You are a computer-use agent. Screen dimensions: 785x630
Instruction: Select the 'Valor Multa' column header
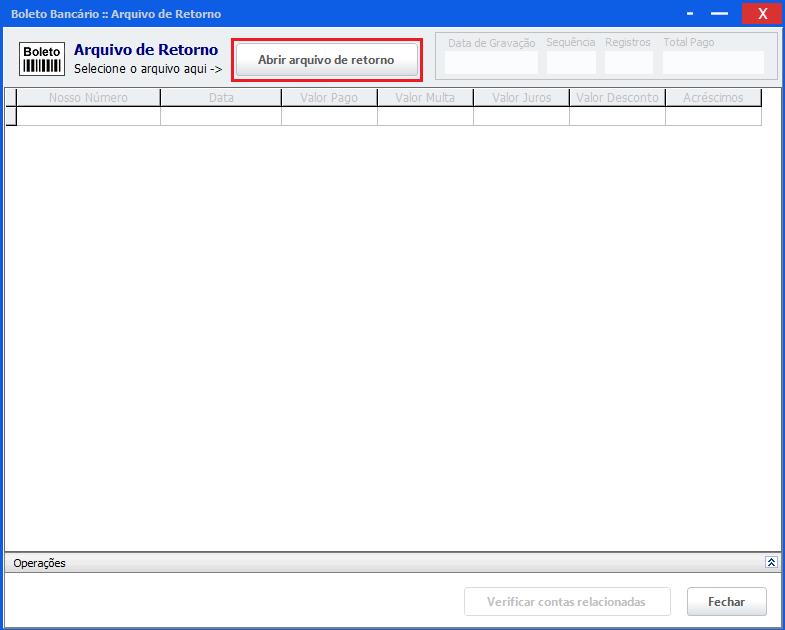click(425, 98)
